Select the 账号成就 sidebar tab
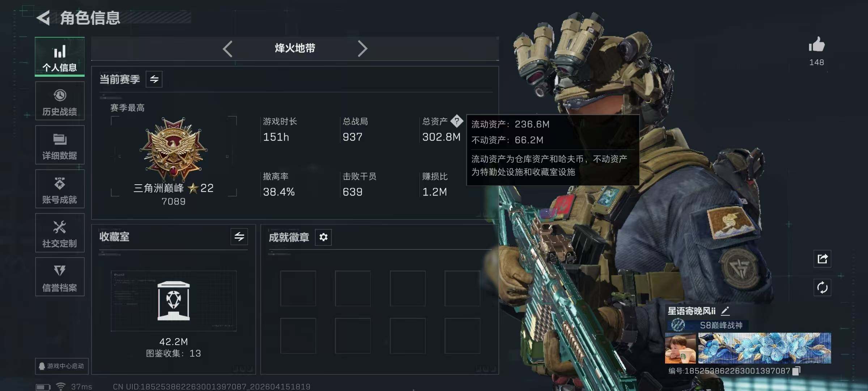This screenshot has height=391, width=868. pyautogui.click(x=60, y=189)
